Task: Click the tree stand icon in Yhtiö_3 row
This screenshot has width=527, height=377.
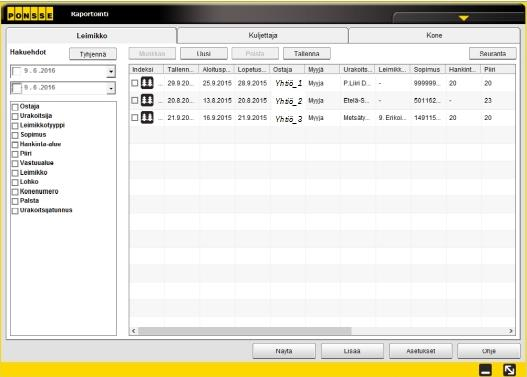Action: (x=147, y=117)
